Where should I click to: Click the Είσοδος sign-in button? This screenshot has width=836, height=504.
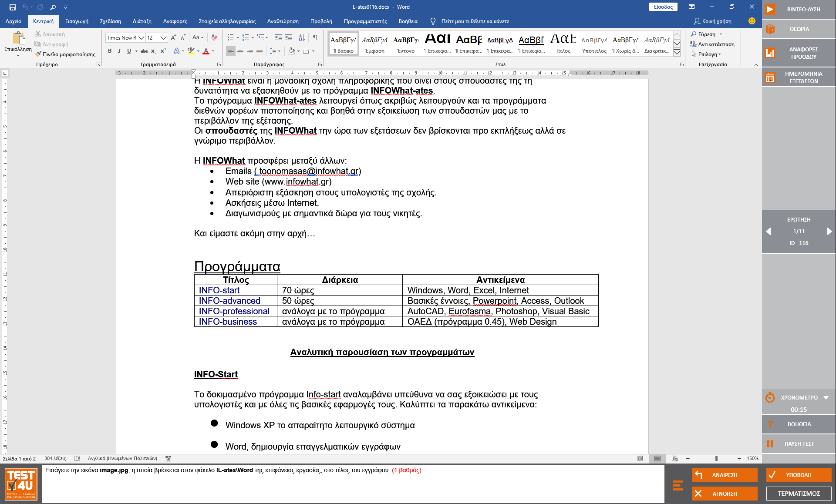pos(663,7)
